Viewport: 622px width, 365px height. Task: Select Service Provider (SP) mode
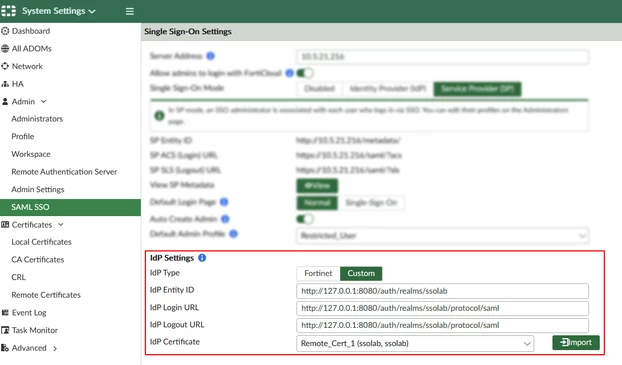click(477, 88)
